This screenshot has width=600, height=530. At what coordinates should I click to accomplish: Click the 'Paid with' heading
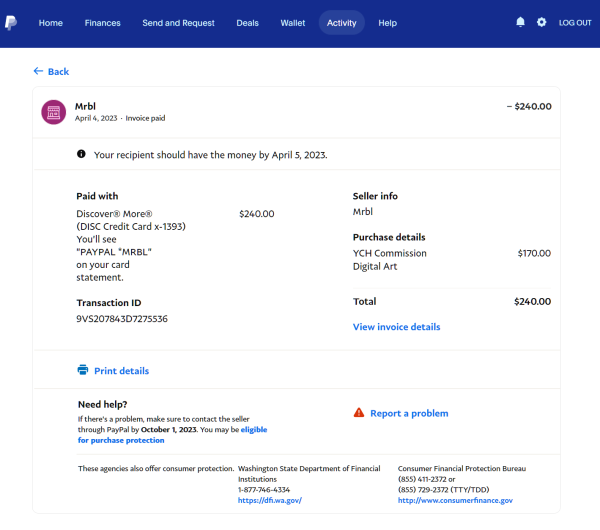[97, 196]
